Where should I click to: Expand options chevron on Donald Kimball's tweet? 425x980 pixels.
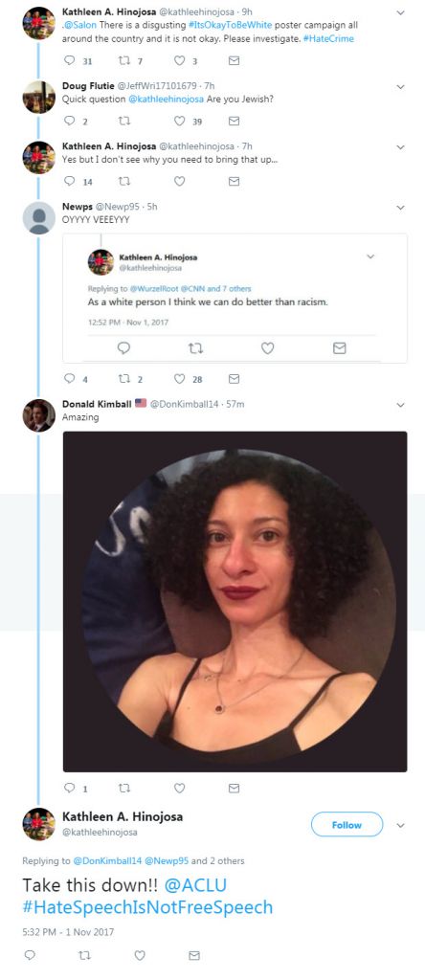tap(401, 405)
